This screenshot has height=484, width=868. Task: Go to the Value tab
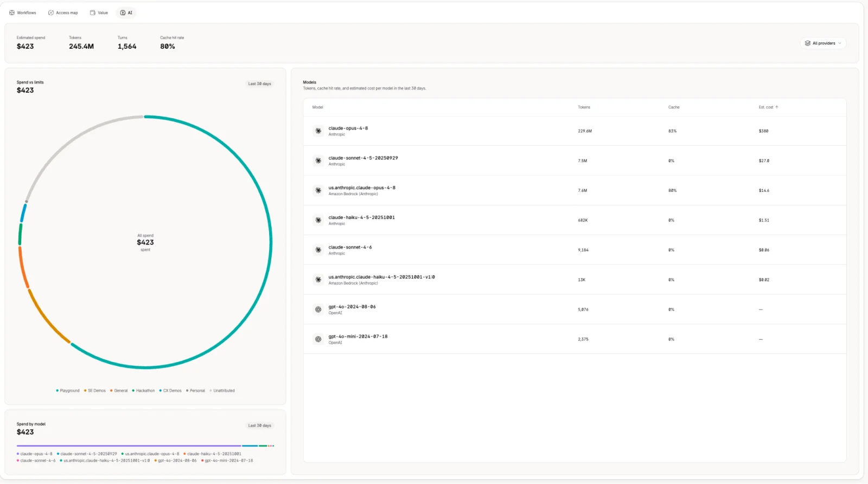point(99,12)
